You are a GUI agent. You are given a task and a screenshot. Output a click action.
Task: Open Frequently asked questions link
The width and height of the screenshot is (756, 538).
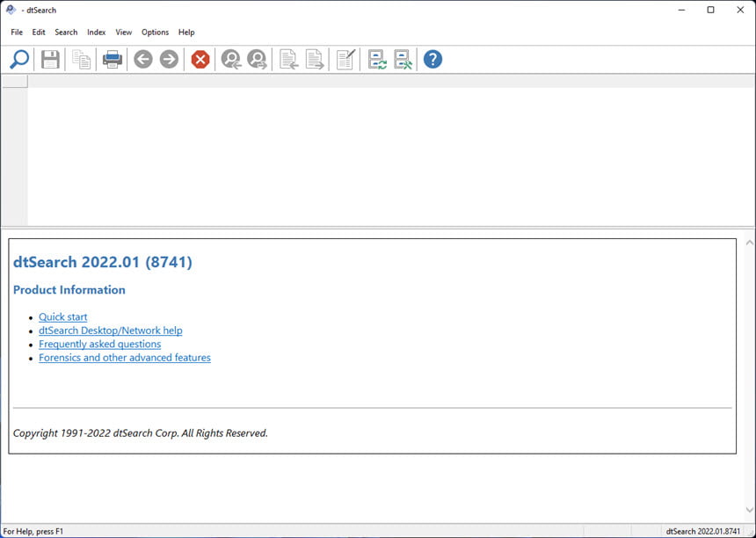tap(100, 344)
